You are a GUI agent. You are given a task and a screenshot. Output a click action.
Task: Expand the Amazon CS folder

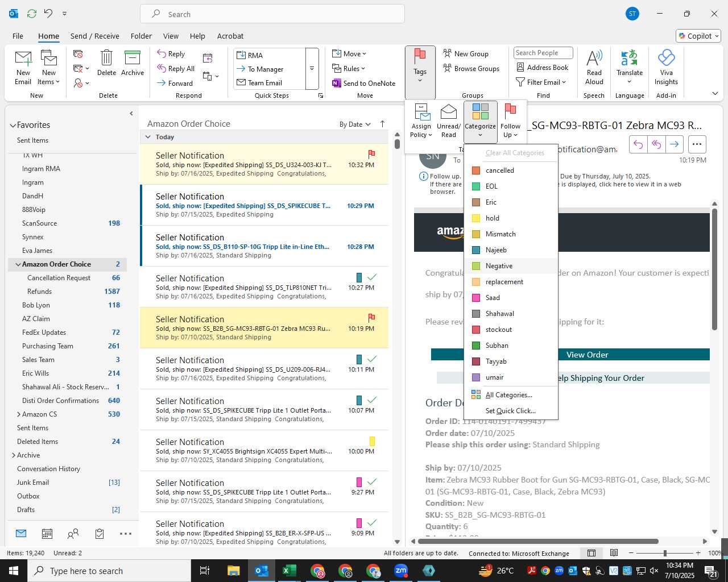[x=19, y=414]
